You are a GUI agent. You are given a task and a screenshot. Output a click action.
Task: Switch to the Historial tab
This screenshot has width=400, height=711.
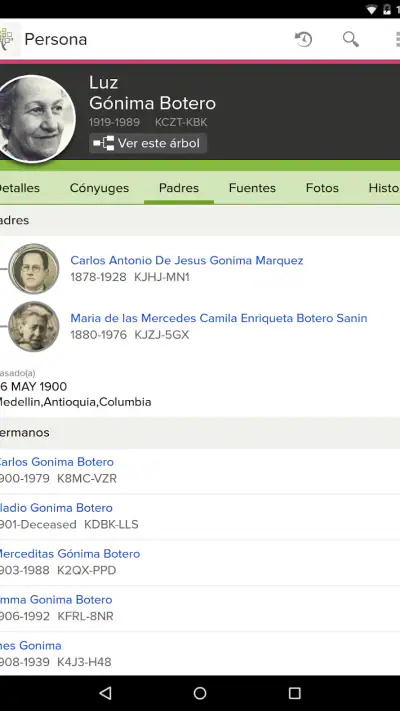click(x=384, y=188)
